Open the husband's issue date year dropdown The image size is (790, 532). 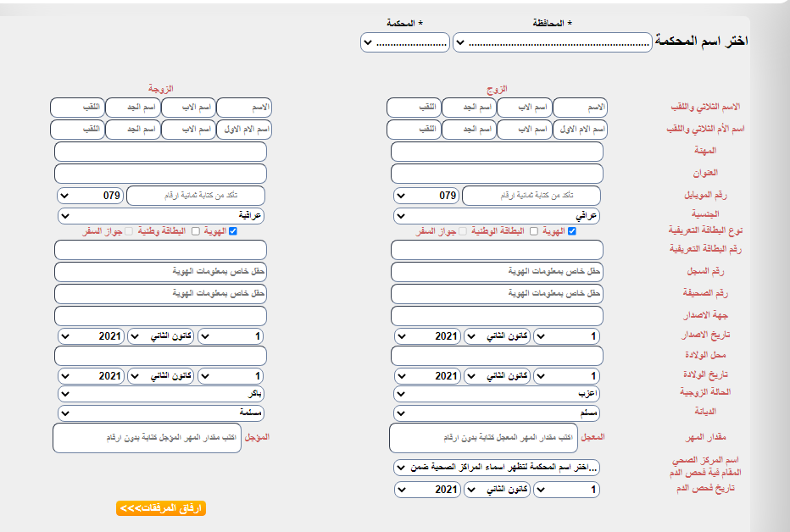(427, 336)
